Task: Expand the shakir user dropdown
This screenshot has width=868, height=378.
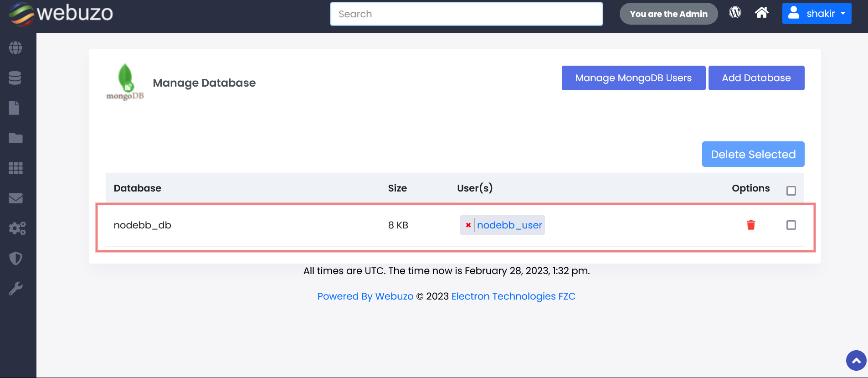Action: coord(817,14)
